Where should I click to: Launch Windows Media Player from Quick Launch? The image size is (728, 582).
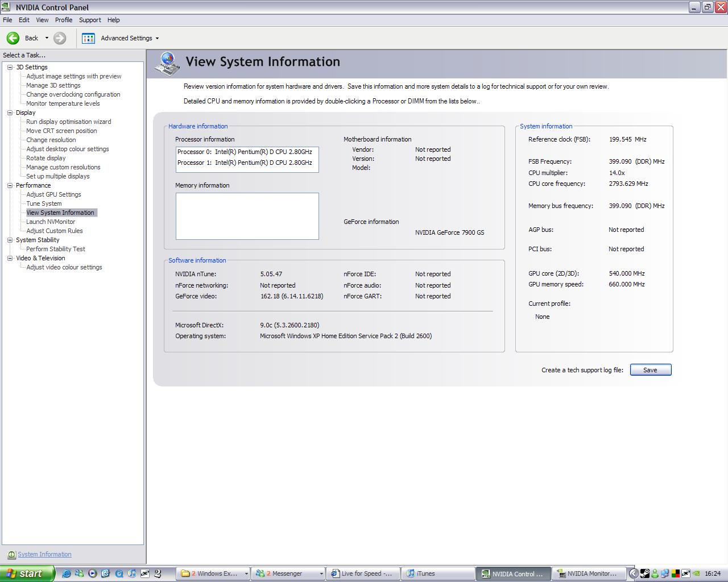(92, 573)
